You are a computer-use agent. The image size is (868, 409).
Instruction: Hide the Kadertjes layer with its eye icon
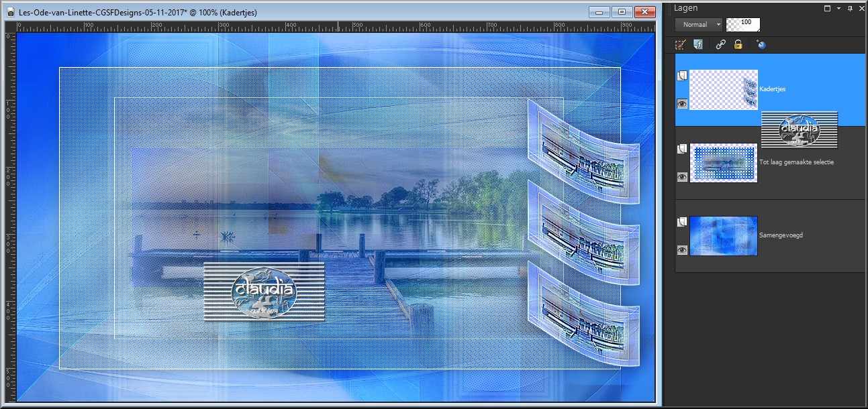coord(682,104)
